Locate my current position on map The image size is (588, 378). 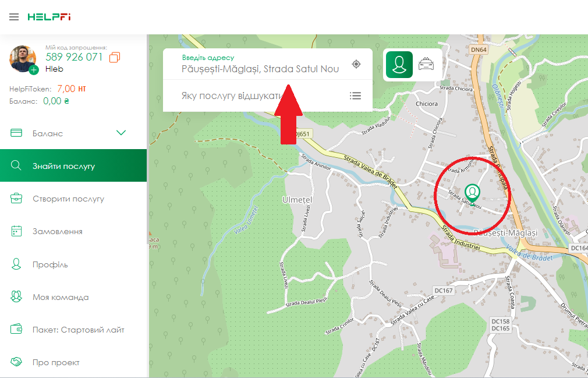356,64
